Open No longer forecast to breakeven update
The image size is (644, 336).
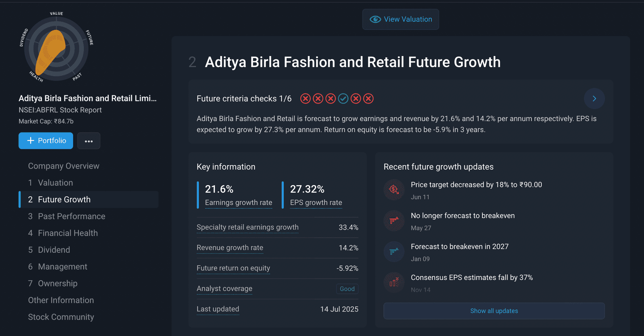click(x=463, y=216)
